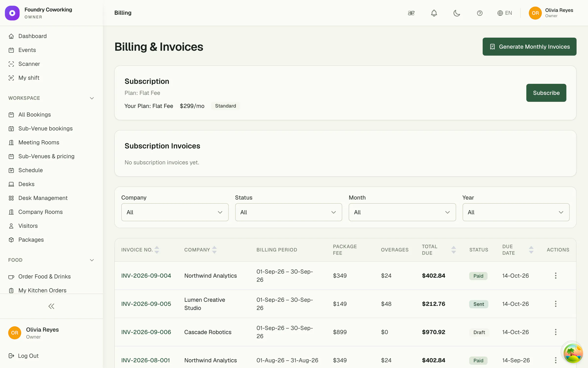Open actions menu for INV-2026-09-006
The width and height of the screenshot is (588, 368).
click(x=556, y=332)
